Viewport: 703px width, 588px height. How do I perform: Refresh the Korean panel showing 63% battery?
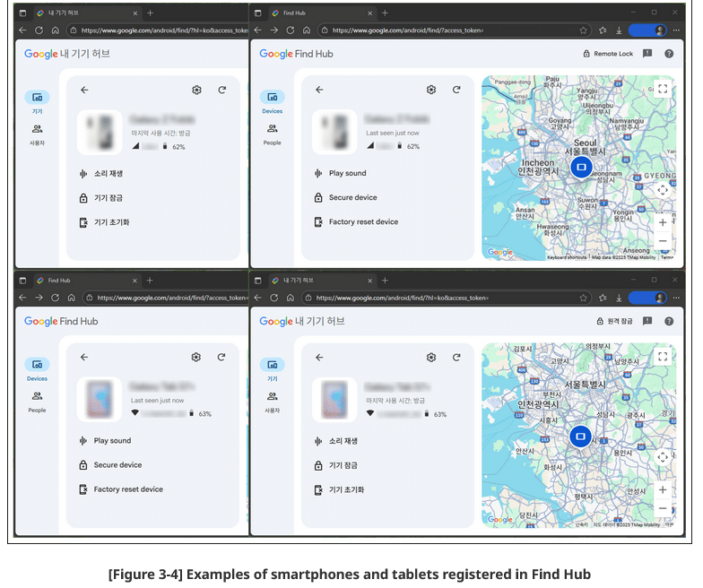456,358
